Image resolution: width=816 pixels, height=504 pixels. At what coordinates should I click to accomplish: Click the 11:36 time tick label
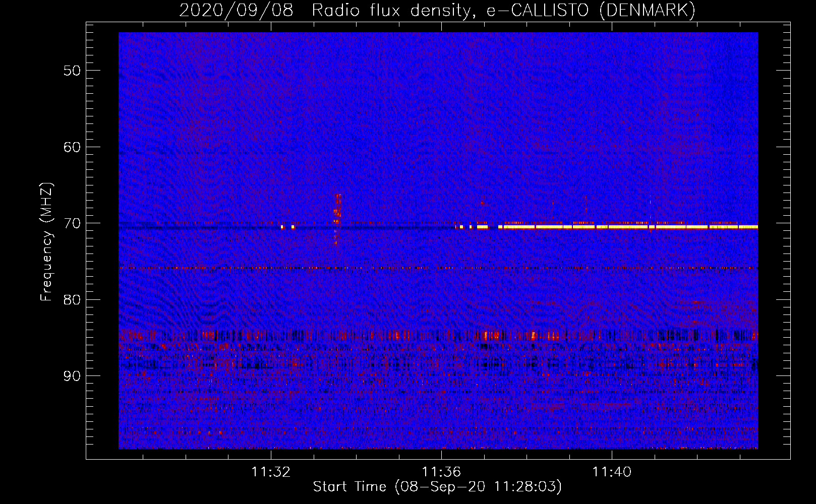point(441,472)
